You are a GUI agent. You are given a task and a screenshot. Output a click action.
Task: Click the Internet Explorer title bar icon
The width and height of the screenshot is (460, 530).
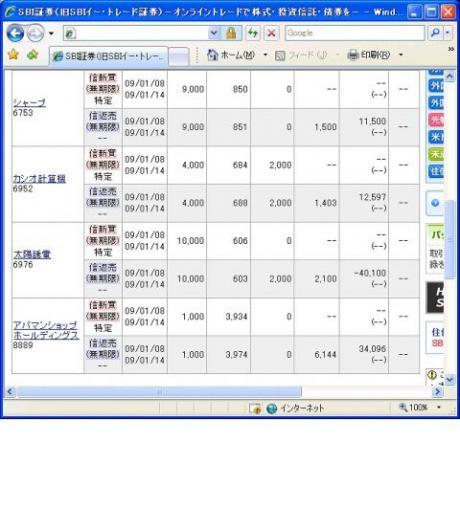10,11
